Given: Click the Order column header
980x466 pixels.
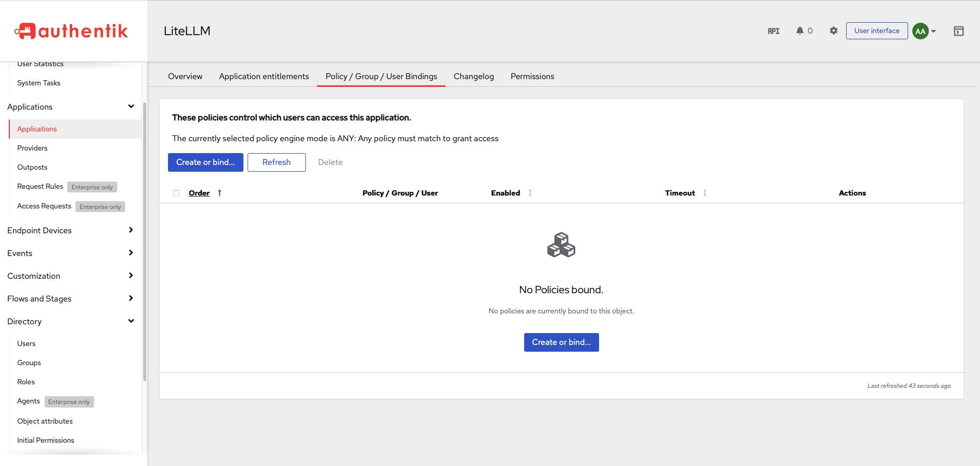Looking at the screenshot, I should 199,193.
